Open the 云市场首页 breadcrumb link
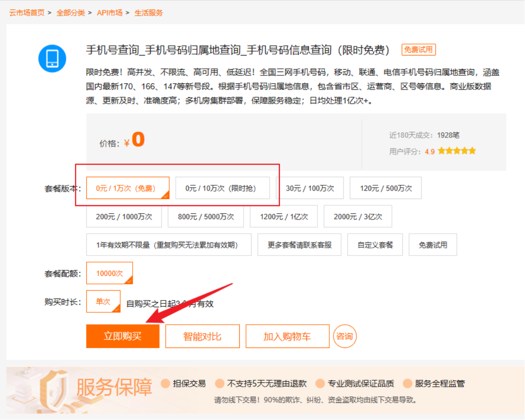 pos(27,13)
